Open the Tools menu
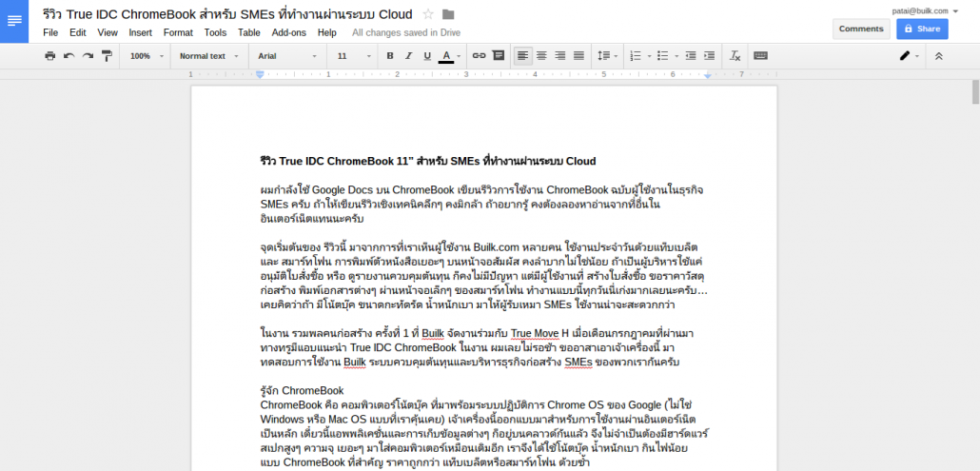The height and width of the screenshot is (471, 980). coord(215,32)
